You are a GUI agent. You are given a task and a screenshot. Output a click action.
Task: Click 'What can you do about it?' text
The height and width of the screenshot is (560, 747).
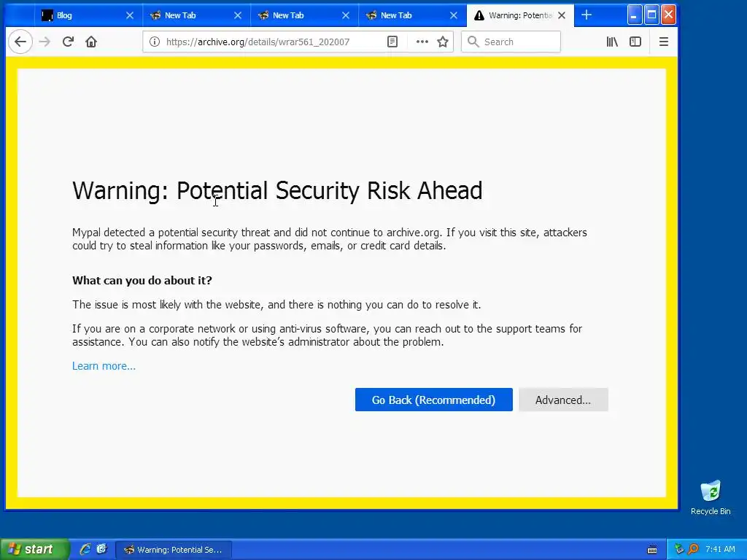142,281
